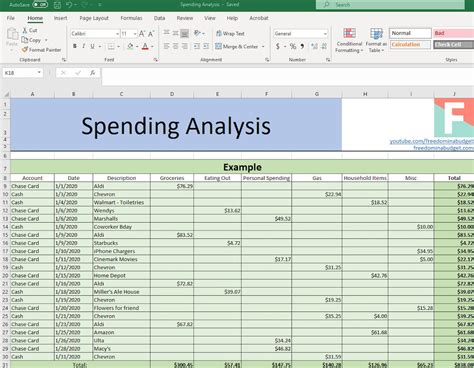Apply percent style
Image resolution: width=474 pixels, height=368 pixels.
tap(293, 46)
